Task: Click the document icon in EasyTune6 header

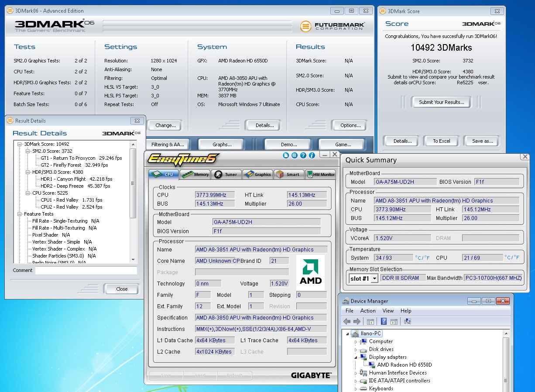Action: (286, 155)
